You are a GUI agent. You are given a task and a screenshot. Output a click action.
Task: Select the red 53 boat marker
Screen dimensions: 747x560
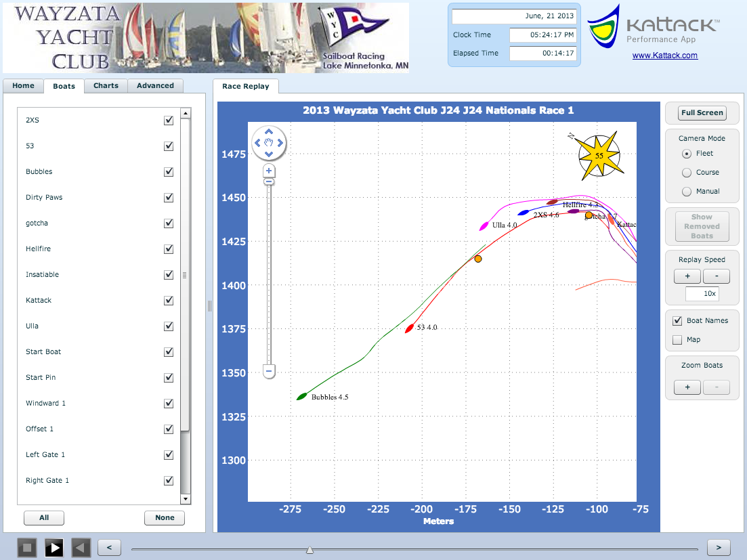click(x=409, y=328)
